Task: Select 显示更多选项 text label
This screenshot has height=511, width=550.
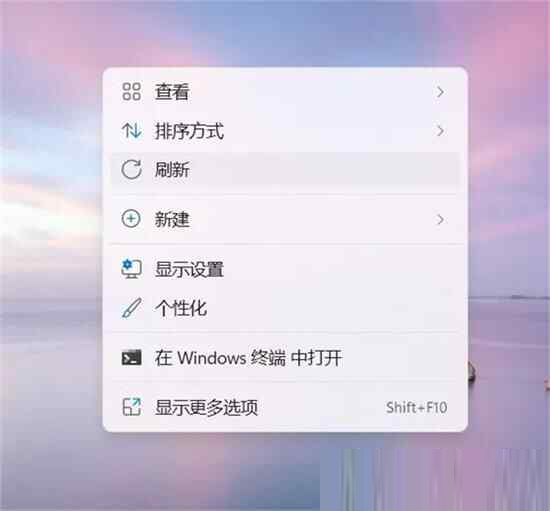Action: [207, 408]
